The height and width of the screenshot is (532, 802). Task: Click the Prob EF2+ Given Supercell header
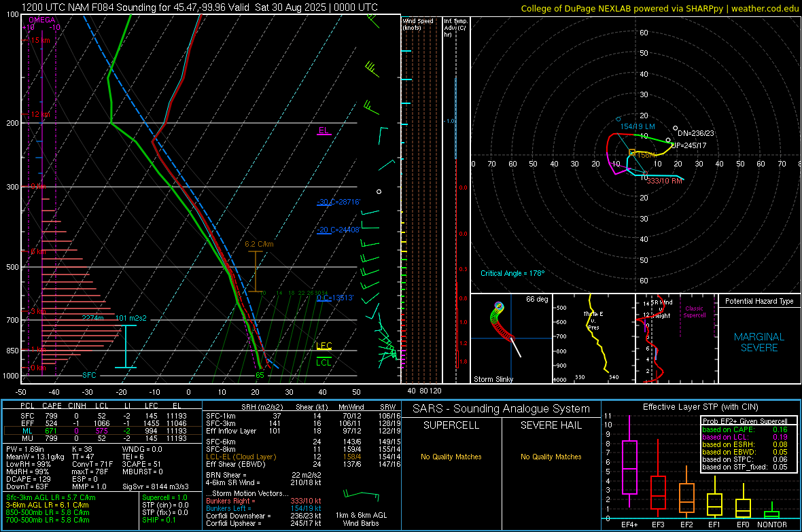(745, 421)
